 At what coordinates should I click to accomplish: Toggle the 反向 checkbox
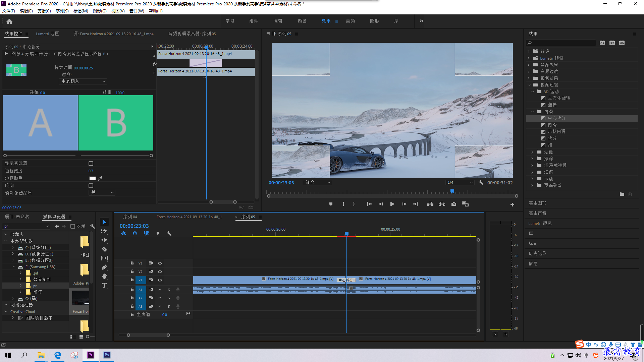91,186
